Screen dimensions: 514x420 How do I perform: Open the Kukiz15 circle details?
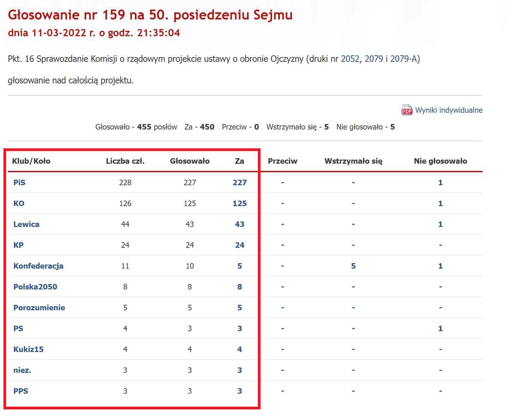coord(28,349)
